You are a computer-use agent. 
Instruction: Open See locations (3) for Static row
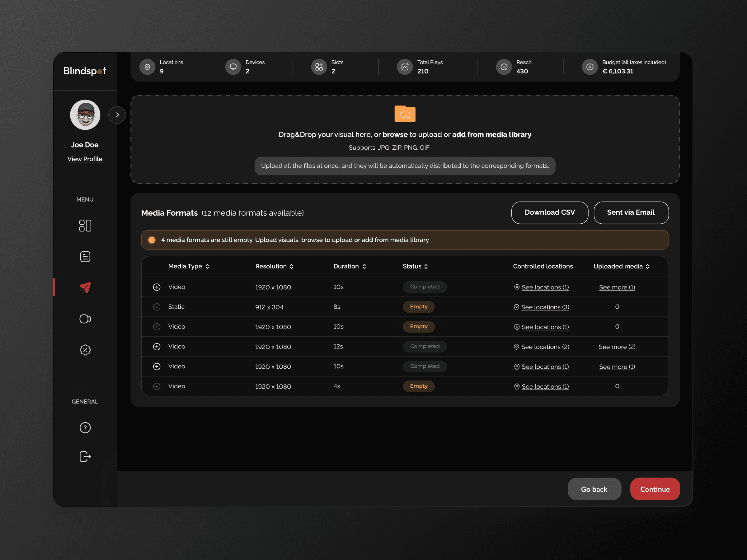tap(545, 307)
